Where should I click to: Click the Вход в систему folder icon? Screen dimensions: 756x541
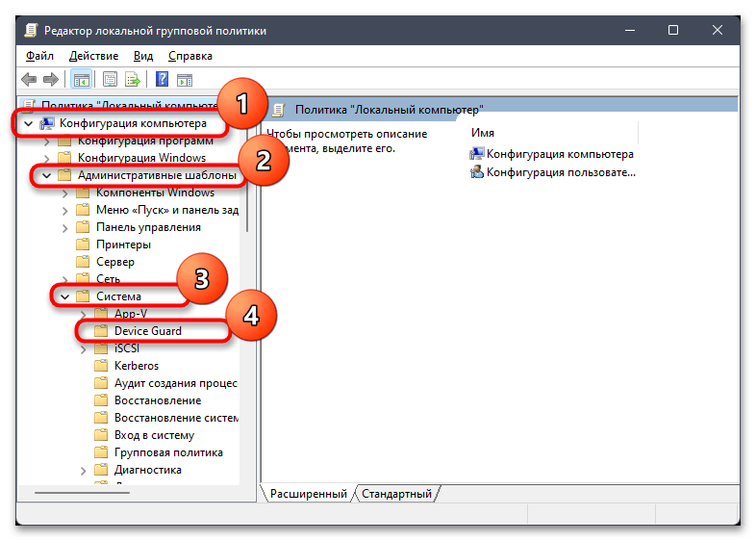coord(101,435)
